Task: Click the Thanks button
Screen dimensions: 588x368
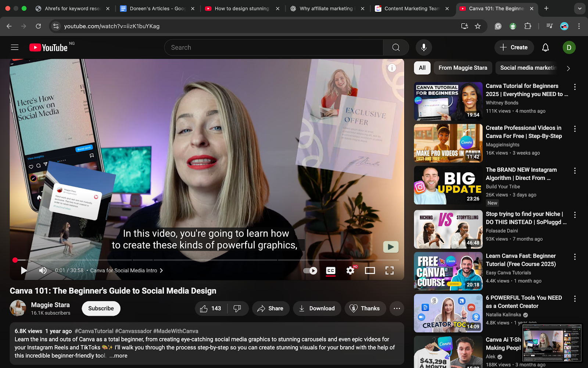Action: pos(365,308)
